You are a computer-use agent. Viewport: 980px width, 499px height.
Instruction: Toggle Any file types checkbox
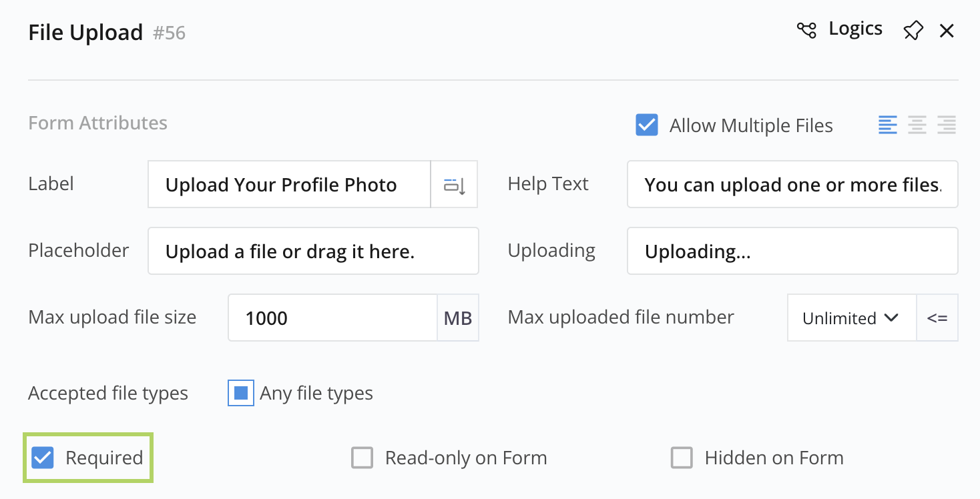241,394
